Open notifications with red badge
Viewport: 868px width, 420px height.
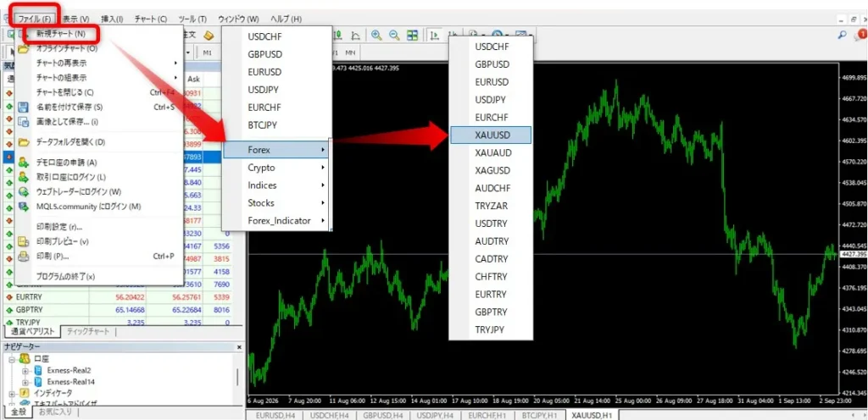[860, 35]
